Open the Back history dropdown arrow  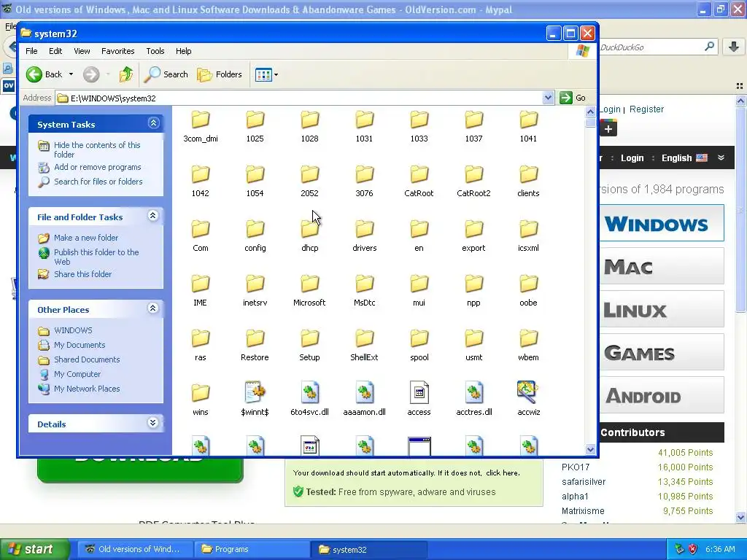pos(71,74)
